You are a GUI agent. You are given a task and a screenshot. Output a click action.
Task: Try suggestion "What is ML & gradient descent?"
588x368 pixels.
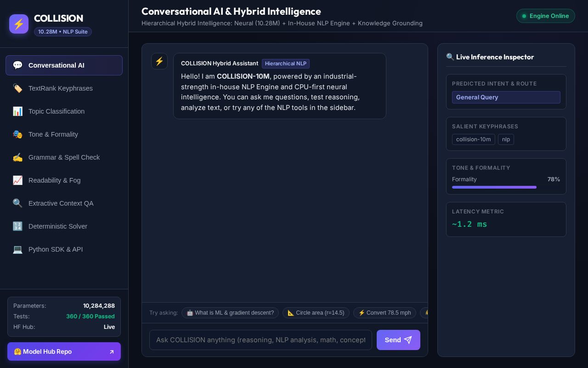tap(230, 313)
